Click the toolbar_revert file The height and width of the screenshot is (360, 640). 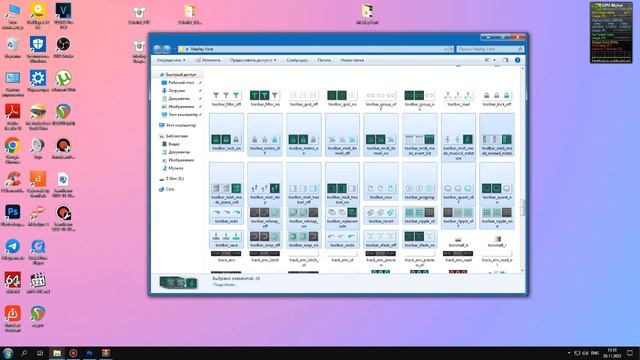pos(381,216)
